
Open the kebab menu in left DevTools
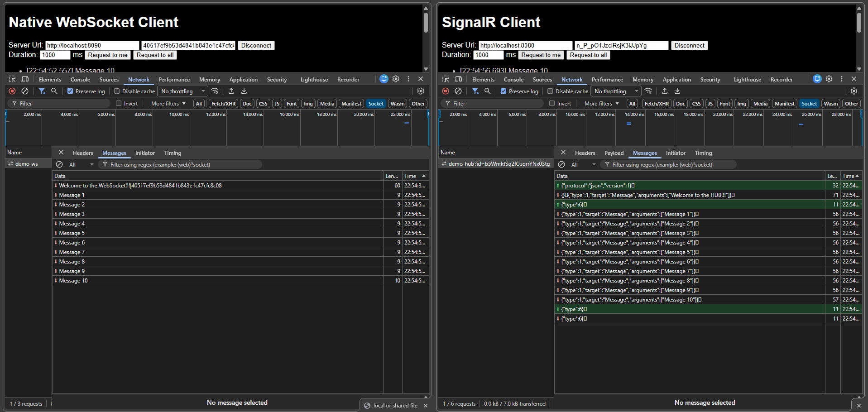pos(408,79)
